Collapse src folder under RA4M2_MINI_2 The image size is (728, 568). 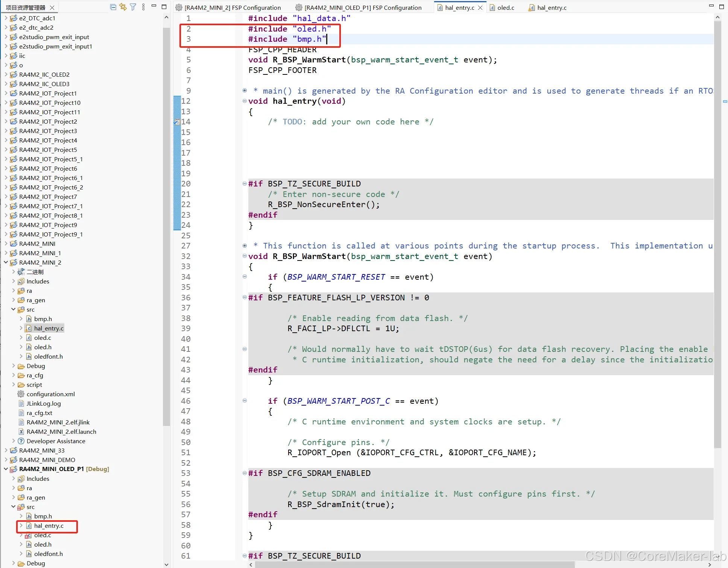(13, 309)
